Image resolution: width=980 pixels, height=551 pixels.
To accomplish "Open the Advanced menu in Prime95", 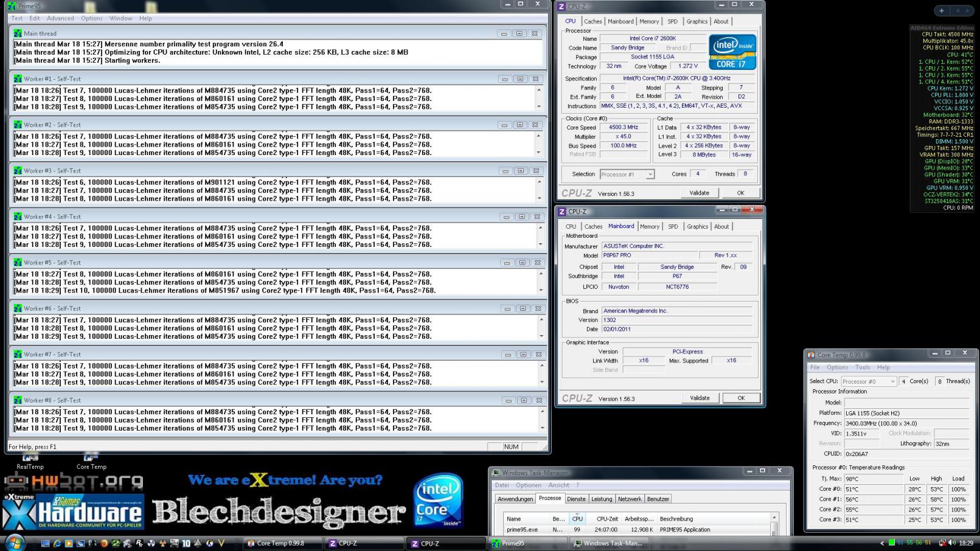I will tap(60, 18).
